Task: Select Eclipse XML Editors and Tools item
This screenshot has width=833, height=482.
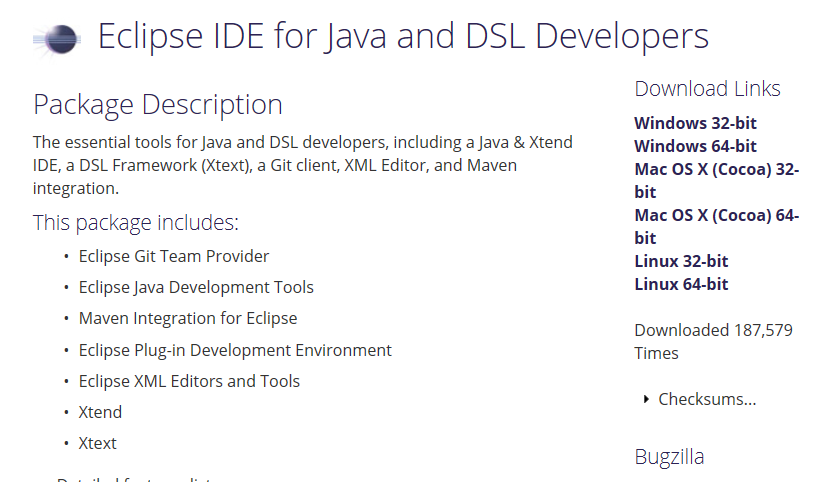Action: 189,381
